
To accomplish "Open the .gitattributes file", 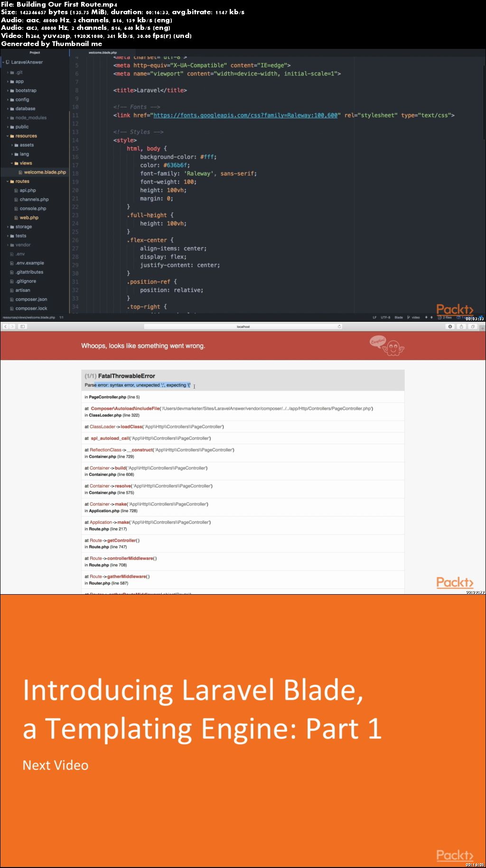I will (x=29, y=272).
